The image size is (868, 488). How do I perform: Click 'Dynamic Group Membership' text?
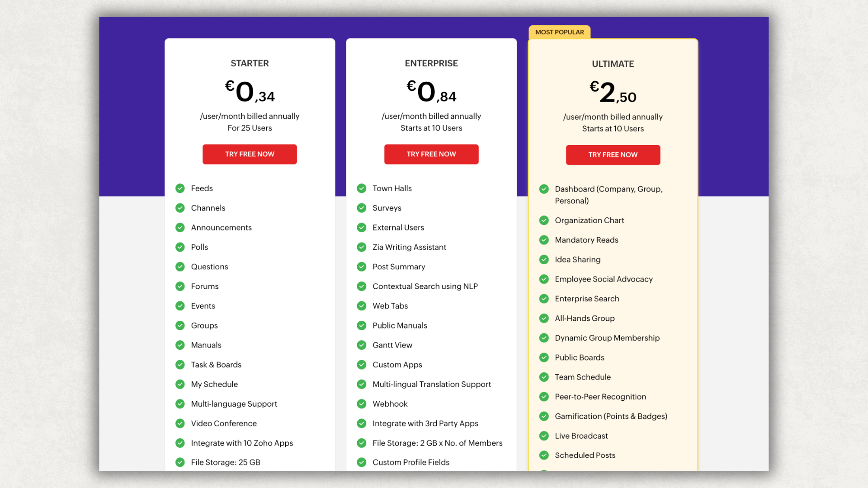(x=607, y=338)
